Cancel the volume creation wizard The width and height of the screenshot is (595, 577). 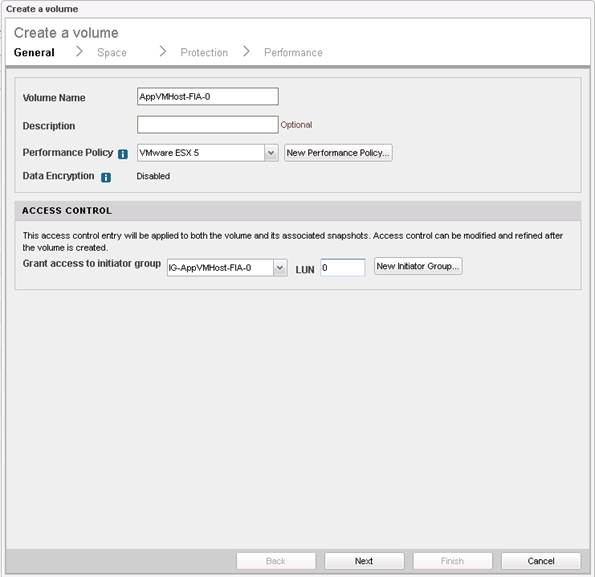tap(541, 561)
